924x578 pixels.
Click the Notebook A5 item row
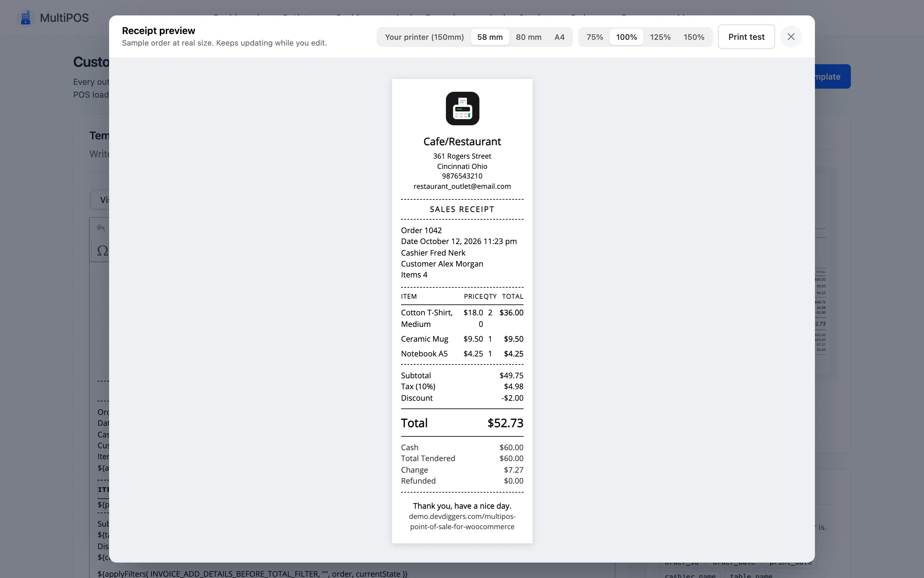coord(462,354)
